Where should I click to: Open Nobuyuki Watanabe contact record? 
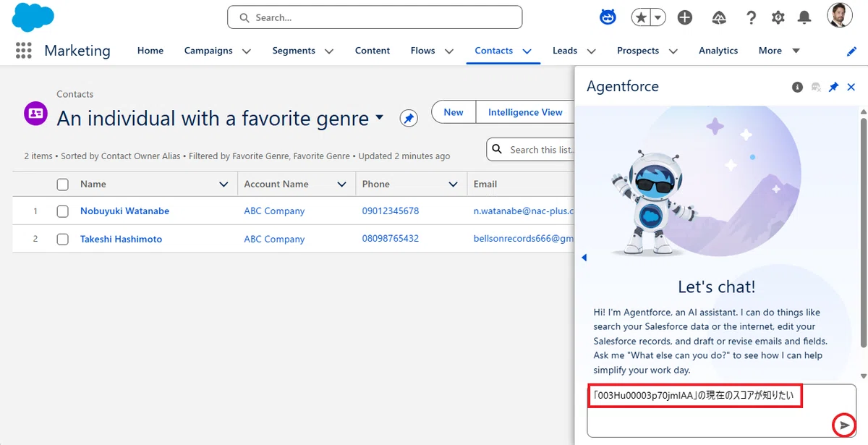[x=124, y=211]
